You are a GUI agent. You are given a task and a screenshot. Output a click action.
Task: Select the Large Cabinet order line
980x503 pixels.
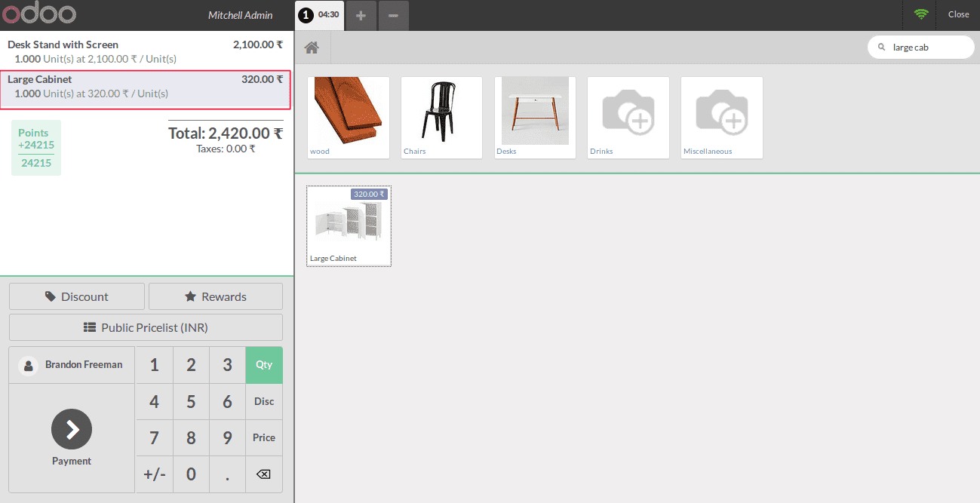click(x=146, y=90)
